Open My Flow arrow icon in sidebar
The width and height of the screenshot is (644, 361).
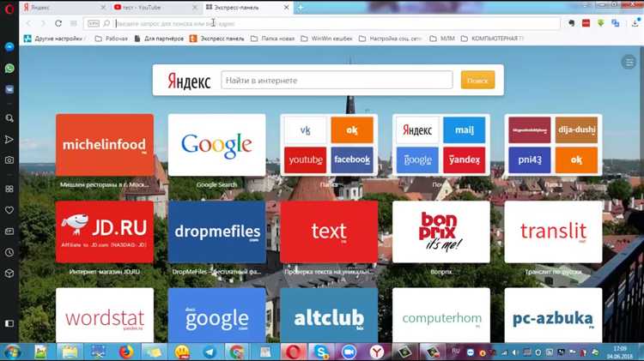coord(9,140)
